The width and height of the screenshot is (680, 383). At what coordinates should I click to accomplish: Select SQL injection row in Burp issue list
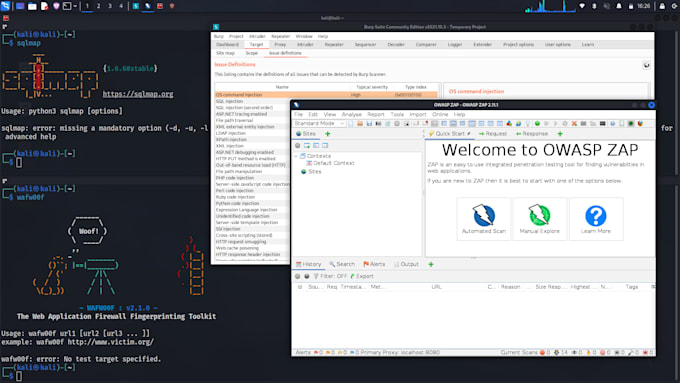coord(252,101)
